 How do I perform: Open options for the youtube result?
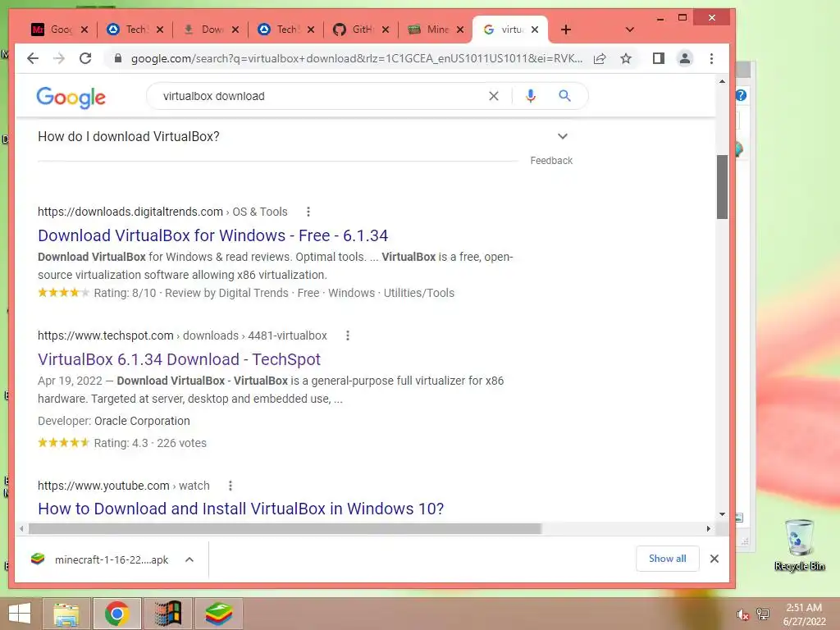231,486
